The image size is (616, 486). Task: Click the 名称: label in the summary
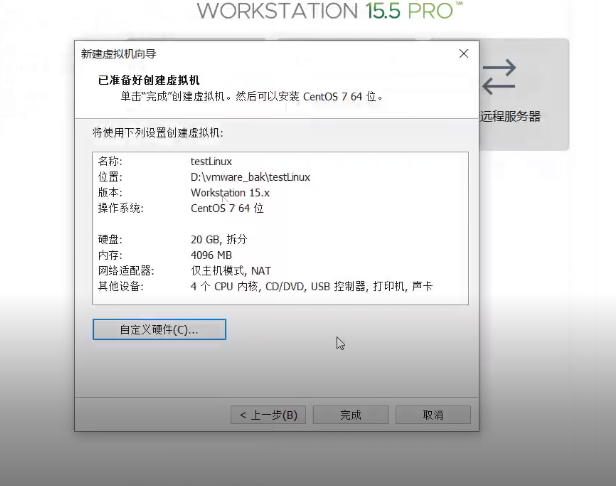tap(110, 161)
